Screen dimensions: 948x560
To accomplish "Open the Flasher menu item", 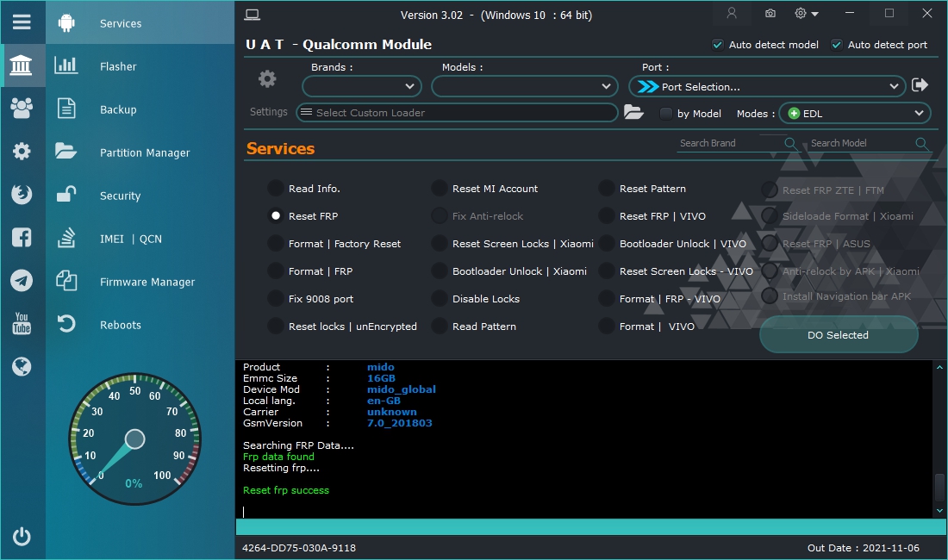I will [x=140, y=65].
